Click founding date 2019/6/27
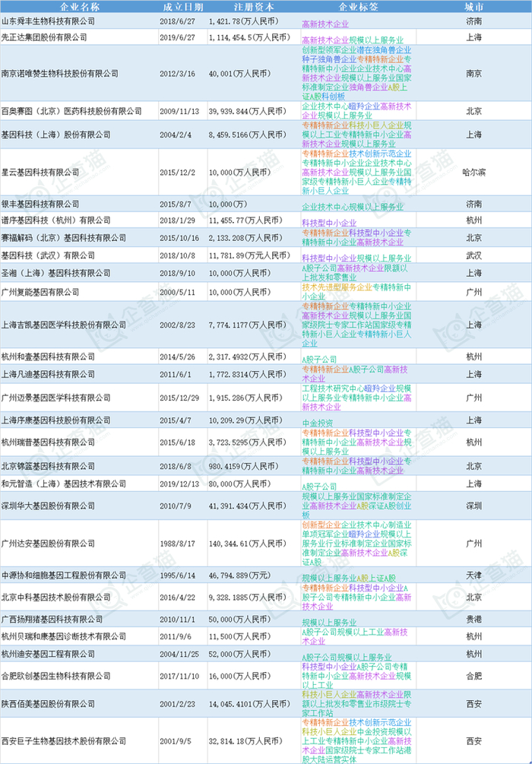The width and height of the screenshot is (532, 764). 176,37
